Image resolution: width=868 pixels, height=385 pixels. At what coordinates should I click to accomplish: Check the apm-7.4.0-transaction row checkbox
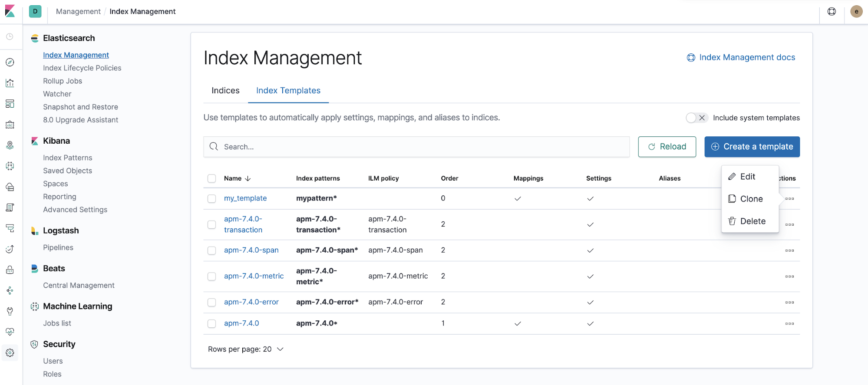(211, 224)
